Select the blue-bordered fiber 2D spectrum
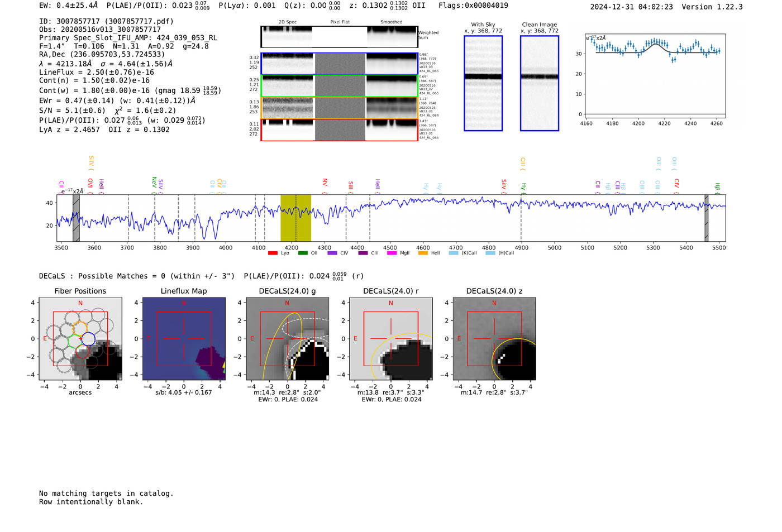This screenshot has width=782, height=532. [x=339, y=64]
